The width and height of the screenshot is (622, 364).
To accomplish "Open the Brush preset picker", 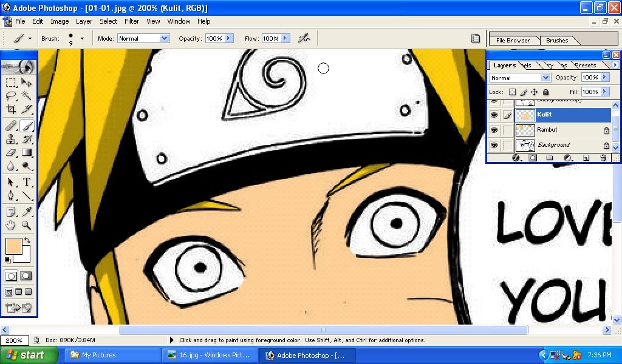I will 80,38.
